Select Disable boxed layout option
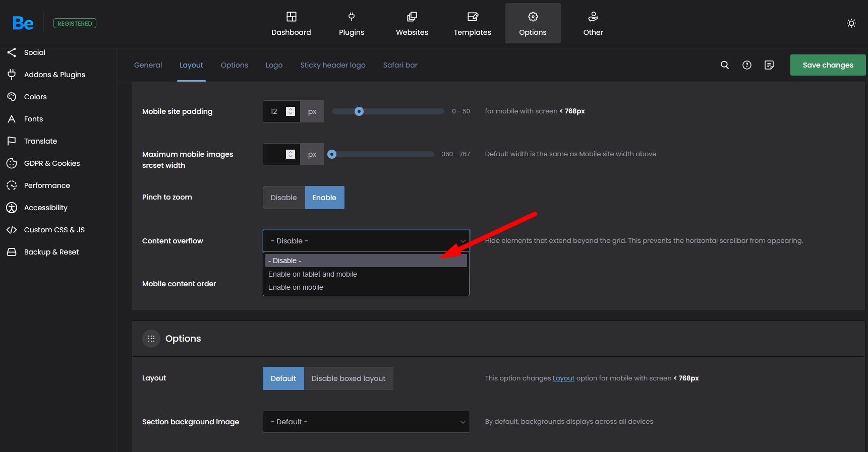Viewport: 868px width, 452px height. (349, 378)
